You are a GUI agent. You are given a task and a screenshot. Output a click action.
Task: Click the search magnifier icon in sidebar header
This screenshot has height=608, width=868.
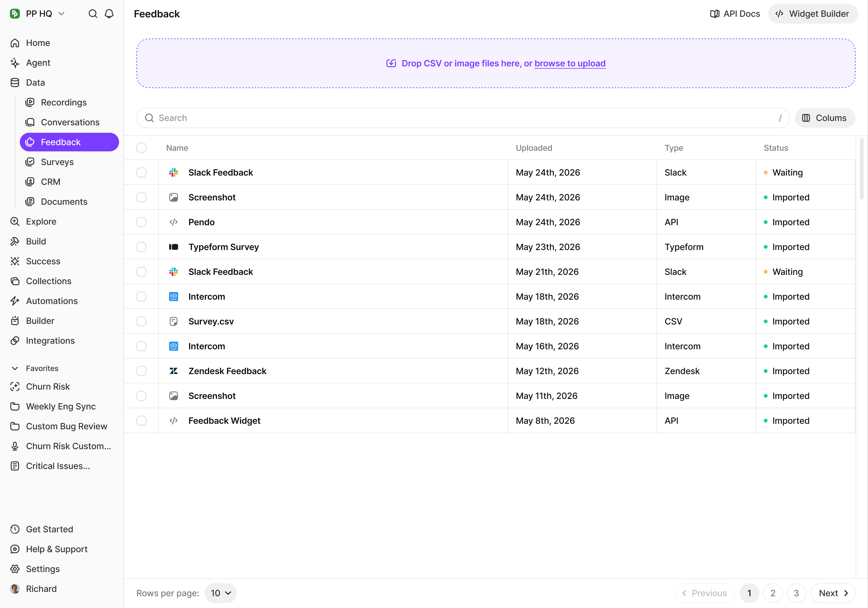pos(93,14)
